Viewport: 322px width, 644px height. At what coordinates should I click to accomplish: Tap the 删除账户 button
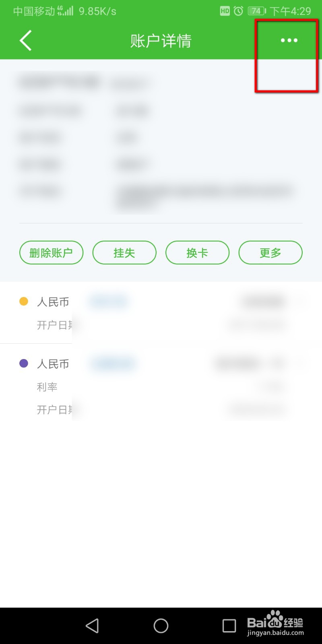coord(51,253)
